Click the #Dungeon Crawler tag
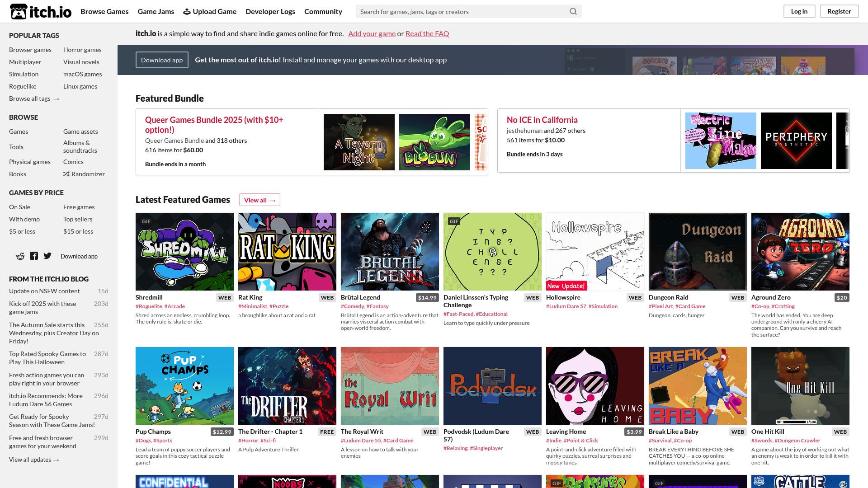 coord(797,441)
